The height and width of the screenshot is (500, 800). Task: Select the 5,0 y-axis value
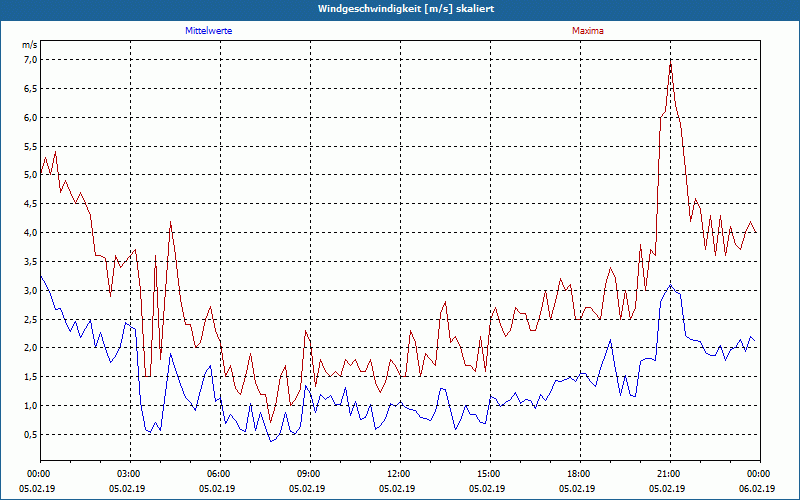pyautogui.click(x=30, y=175)
